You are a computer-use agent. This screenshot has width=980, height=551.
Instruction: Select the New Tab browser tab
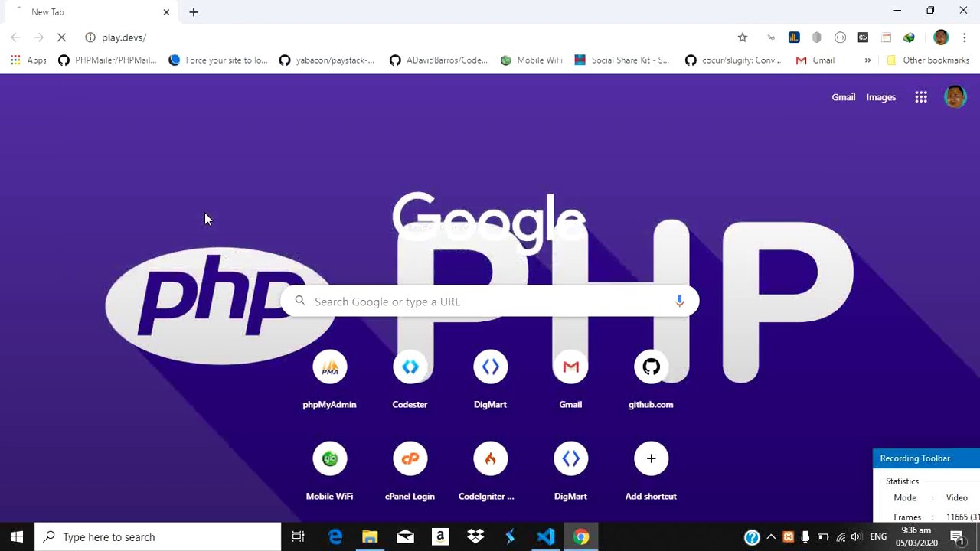[x=90, y=12]
